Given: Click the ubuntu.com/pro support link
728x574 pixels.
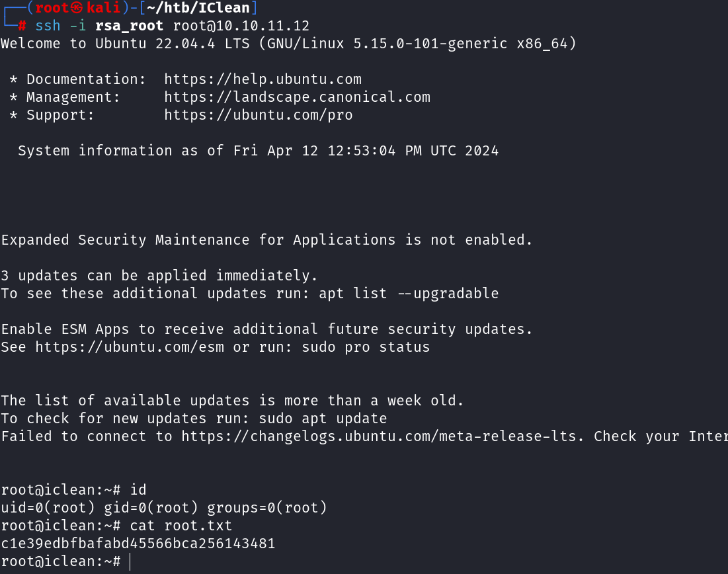Looking at the screenshot, I should tap(258, 115).
